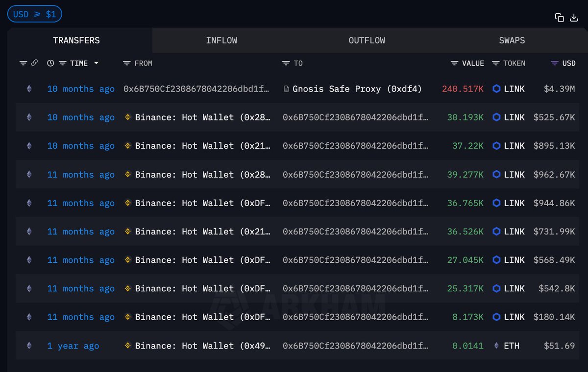The height and width of the screenshot is (372, 588).
Task: Switch to the INFLOW tab
Action: click(x=221, y=41)
